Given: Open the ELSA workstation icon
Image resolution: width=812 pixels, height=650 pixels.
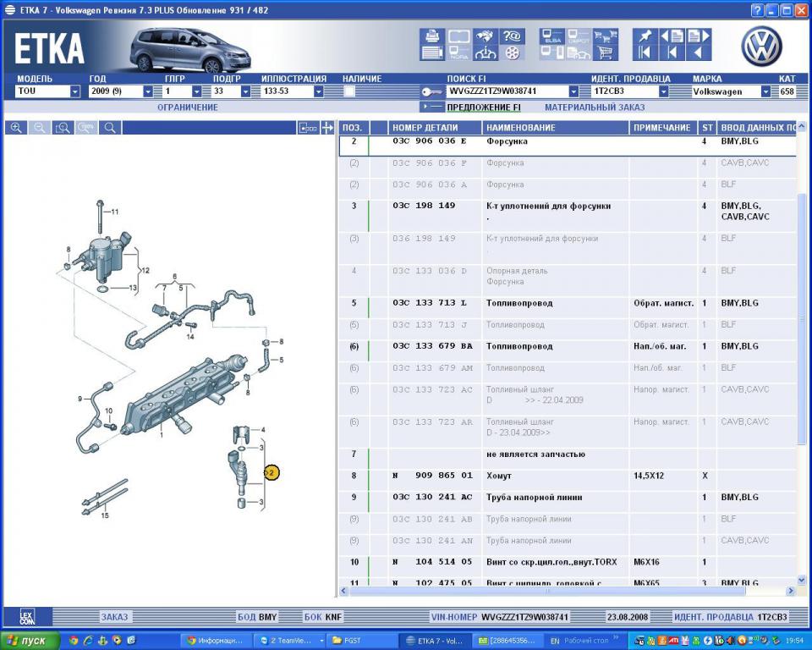Looking at the screenshot, I should point(552,36).
